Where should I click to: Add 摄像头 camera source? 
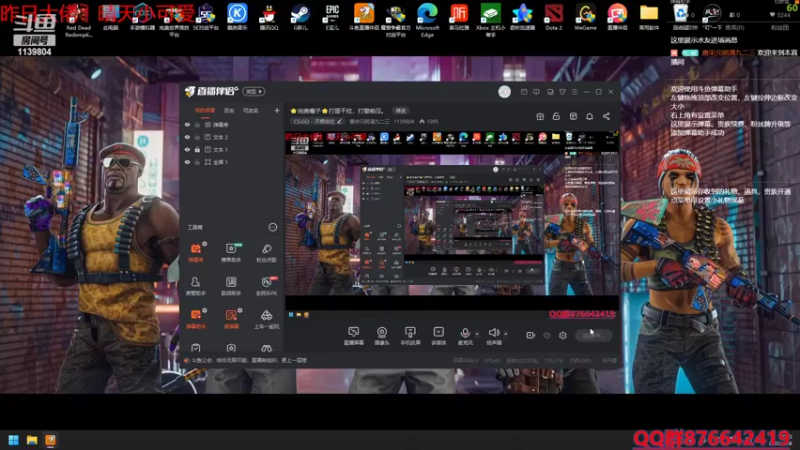[x=382, y=336]
